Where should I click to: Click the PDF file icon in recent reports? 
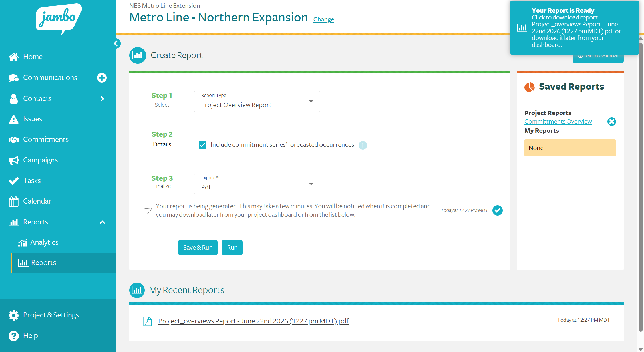[x=147, y=321]
